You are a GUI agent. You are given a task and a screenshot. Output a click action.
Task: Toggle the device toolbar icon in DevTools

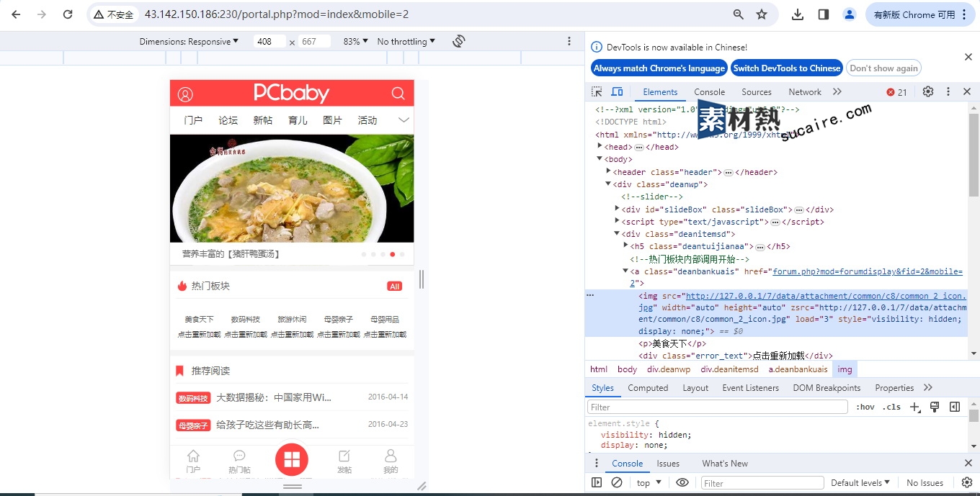(x=617, y=91)
